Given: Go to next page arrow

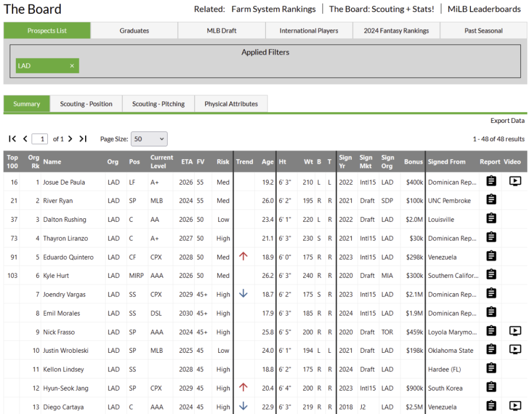Looking at the screenshot, I should tap(70, 139).
